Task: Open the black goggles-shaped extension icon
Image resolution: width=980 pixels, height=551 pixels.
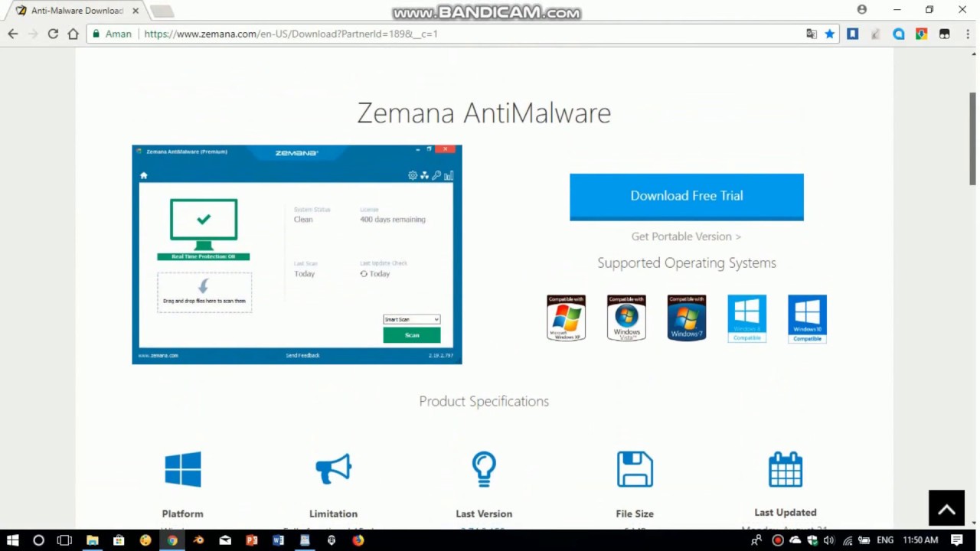Action: tap(945, 34)
